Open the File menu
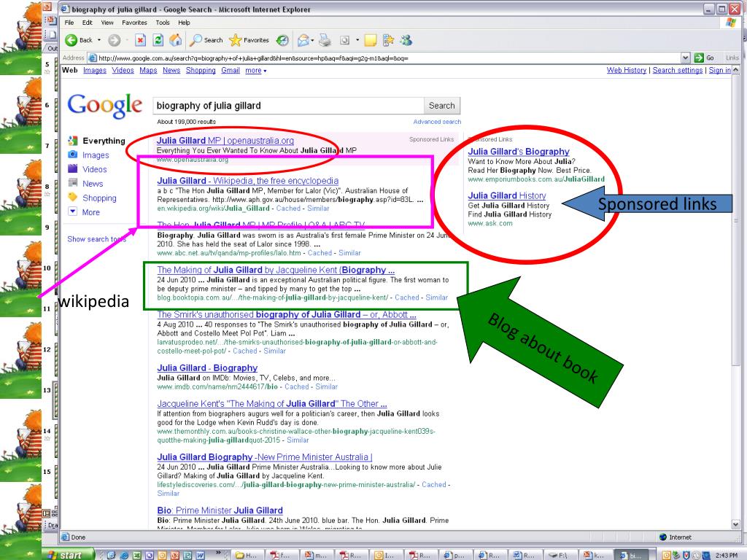Screen dimensions: 747x560 click(69, 23)
